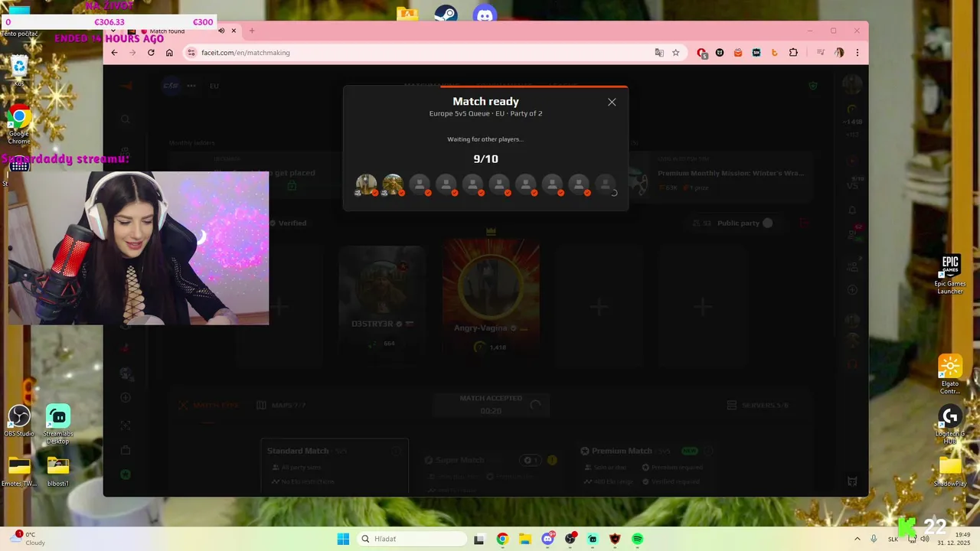This screenshot has height=551, width=980.
Task: Open the Recycle Bin on desktop
Action: [19, 70]
